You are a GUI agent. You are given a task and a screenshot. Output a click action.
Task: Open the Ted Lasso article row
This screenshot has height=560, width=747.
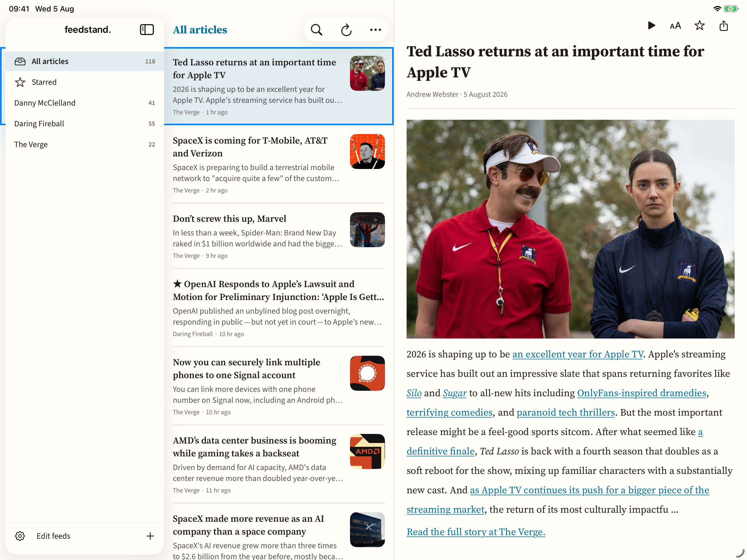click(x=279, y=86)
